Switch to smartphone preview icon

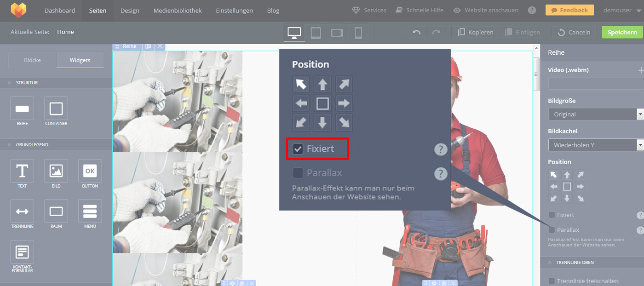coord(358,33)
